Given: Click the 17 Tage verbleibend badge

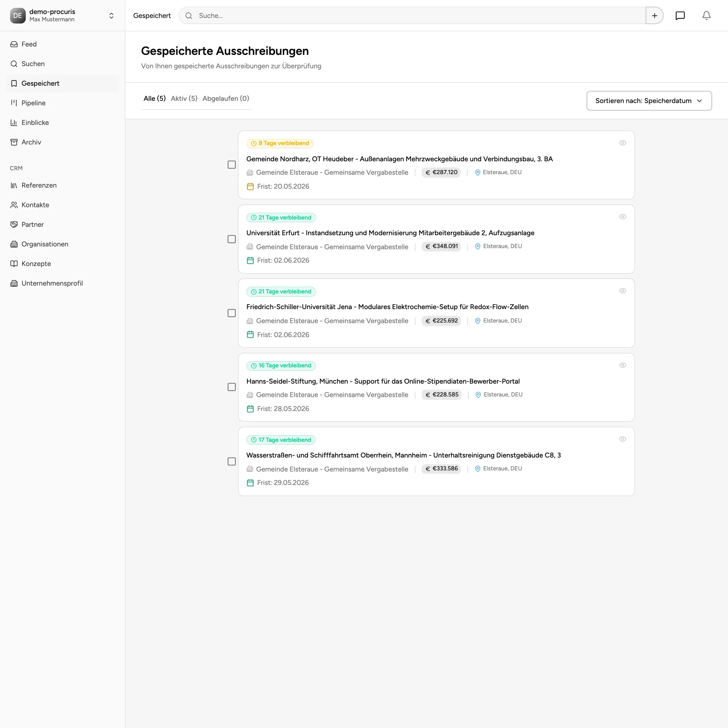Looking at the screenshot, I should (x=281, y=440).
